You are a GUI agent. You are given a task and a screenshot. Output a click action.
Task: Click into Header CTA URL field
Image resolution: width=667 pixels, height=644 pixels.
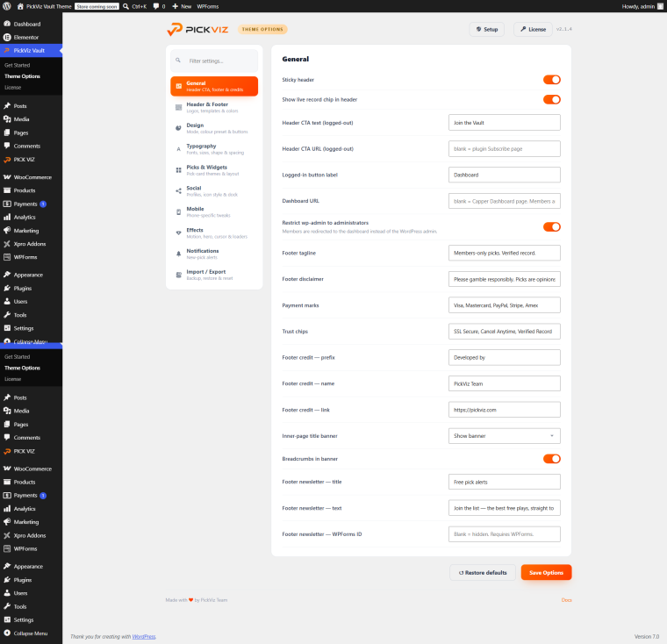coord(504,149)
